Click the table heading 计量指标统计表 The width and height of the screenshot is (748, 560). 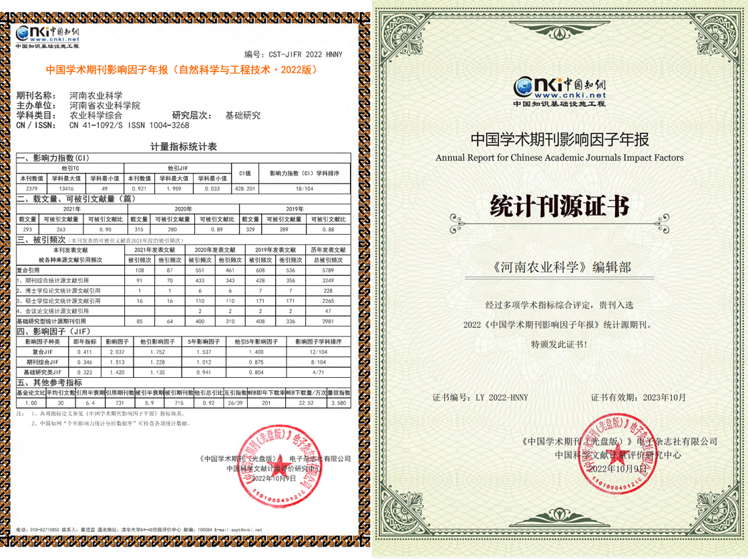pos(184,147)
